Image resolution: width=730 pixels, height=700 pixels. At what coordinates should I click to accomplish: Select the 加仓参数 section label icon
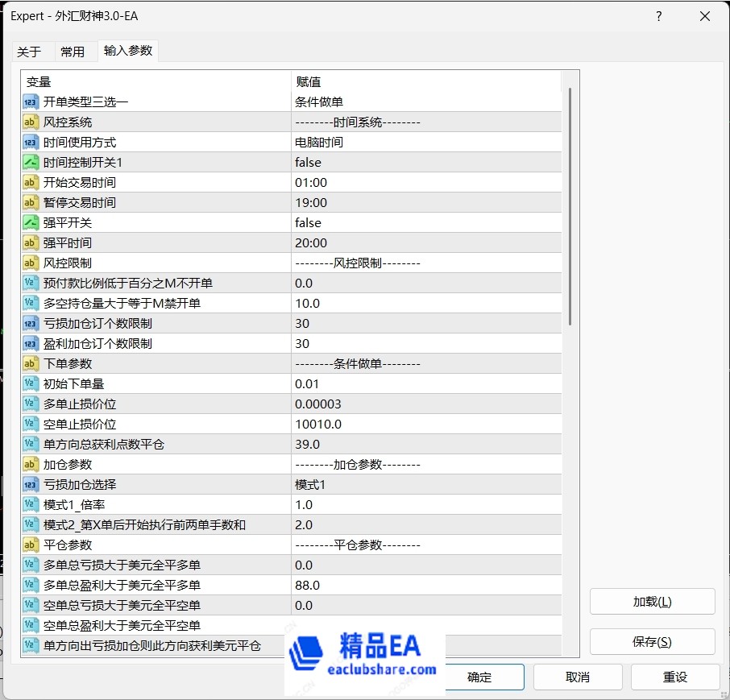point(31,464)
